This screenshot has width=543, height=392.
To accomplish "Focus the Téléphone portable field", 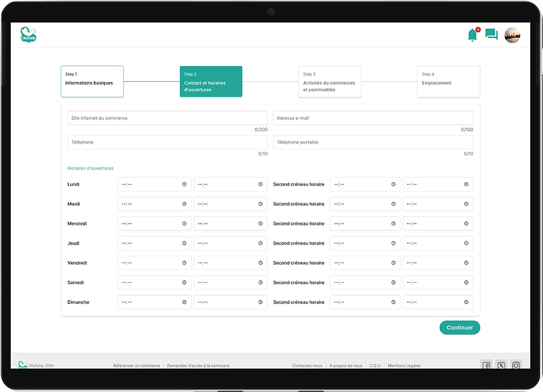I will pyautogui.click(x=373, y=142).
